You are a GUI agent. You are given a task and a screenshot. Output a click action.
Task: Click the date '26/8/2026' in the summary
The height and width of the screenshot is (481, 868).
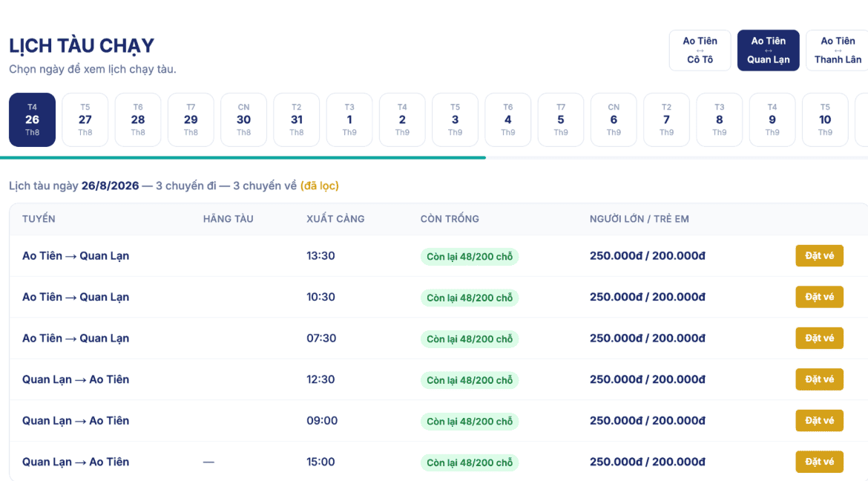(x=110, y=186)
